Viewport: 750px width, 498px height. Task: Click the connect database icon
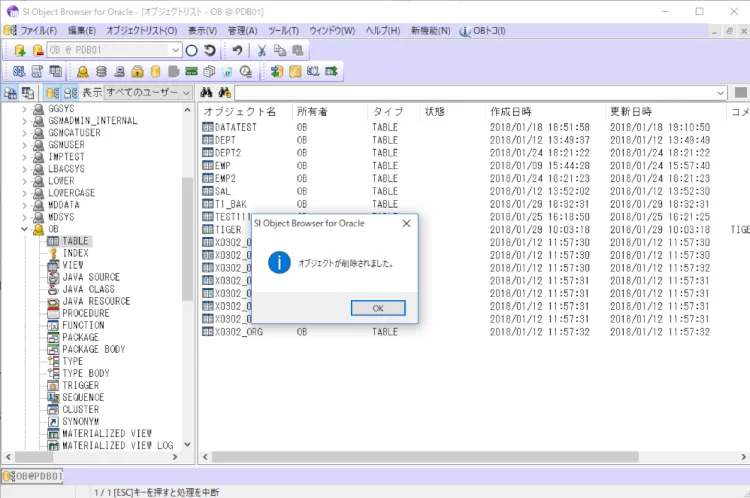coord(20,50)
